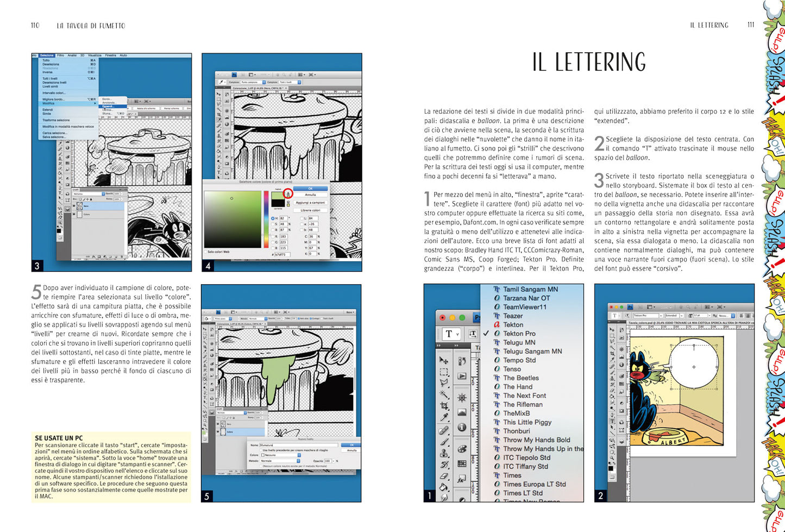Click the vertical hue slider in color picker
Image resolution: width=785 pixels, height=532 pixels.
pyautogui.click(x=266, y=220)
